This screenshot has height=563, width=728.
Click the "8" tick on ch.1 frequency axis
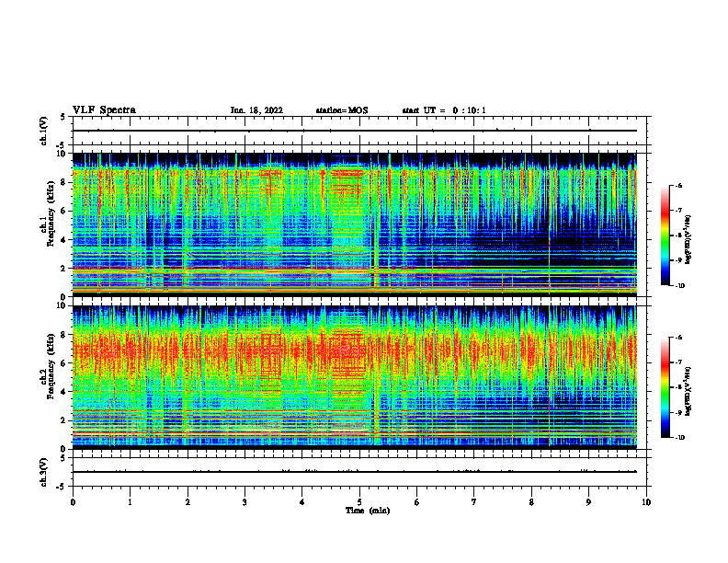(64, 182)
